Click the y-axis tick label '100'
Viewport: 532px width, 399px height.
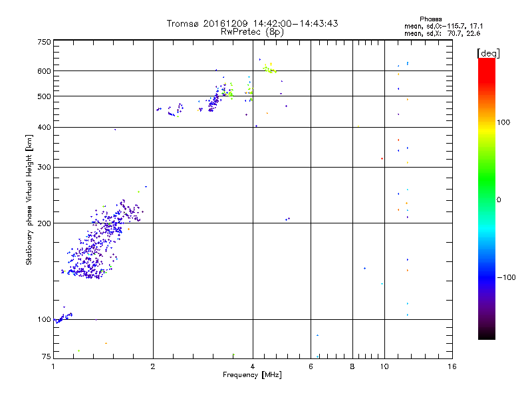point(44,319)
